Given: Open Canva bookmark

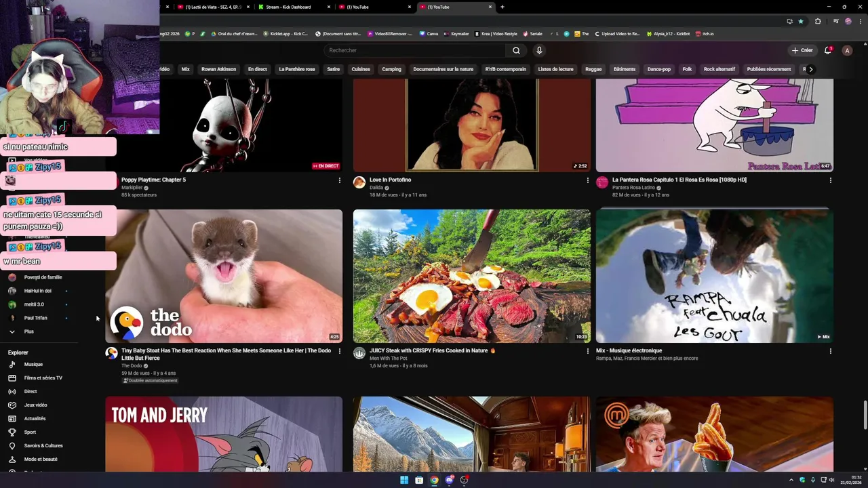Looking at the screenshot, I should click(x=429, y=33).
